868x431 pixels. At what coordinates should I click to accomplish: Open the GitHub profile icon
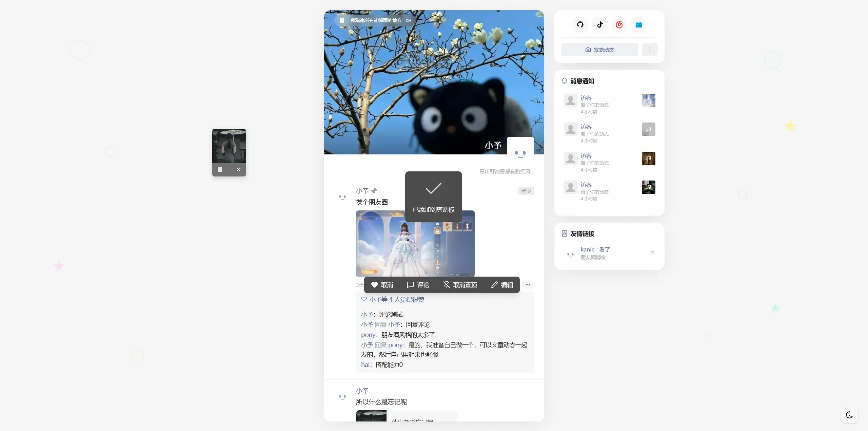[580, 24]
